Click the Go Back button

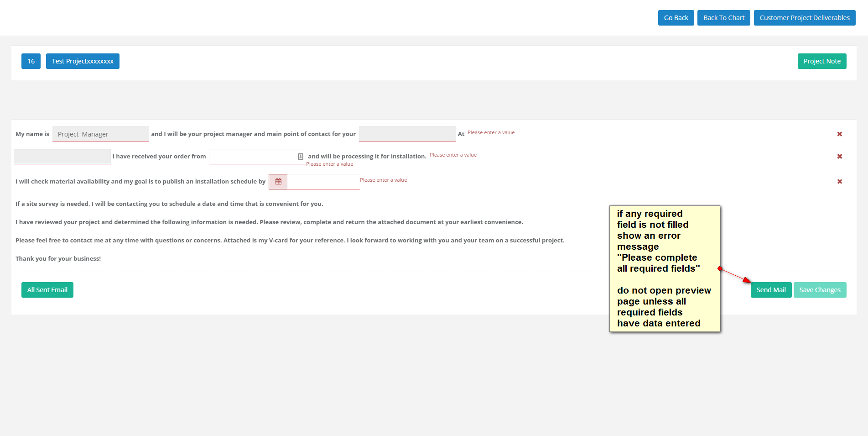coord(676,18)
